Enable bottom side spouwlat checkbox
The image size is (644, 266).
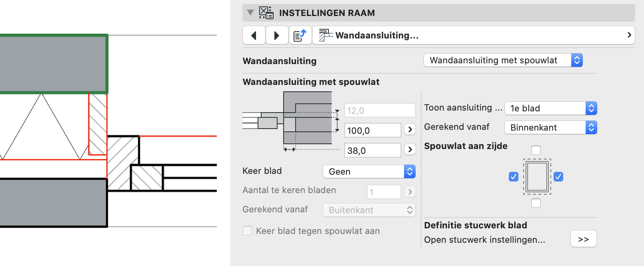(536, 203)
